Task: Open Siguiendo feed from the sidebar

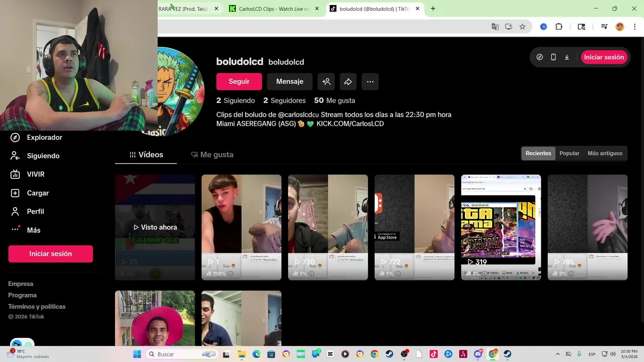Action: click(x=35, y=156)
